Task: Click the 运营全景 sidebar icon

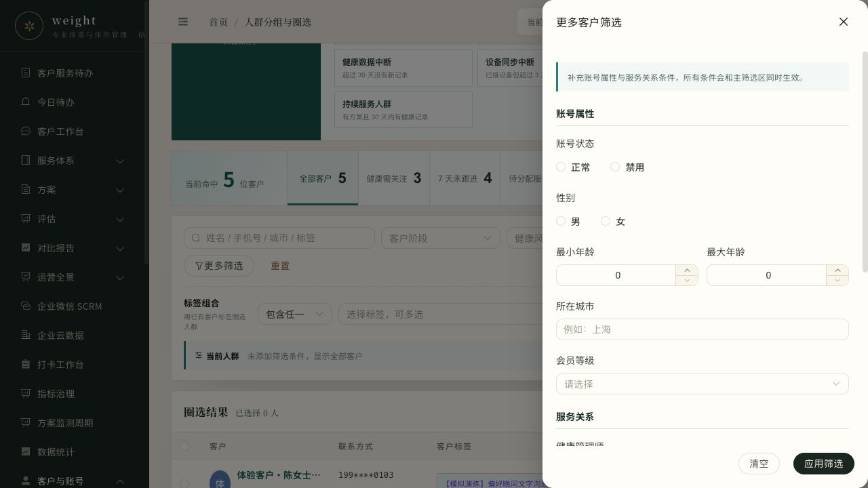Action: tap(26, 277)
